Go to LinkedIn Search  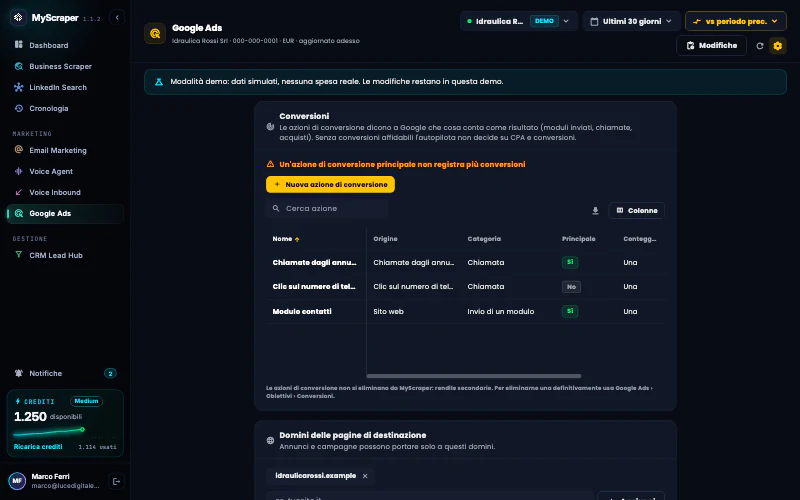coord(65,87)
